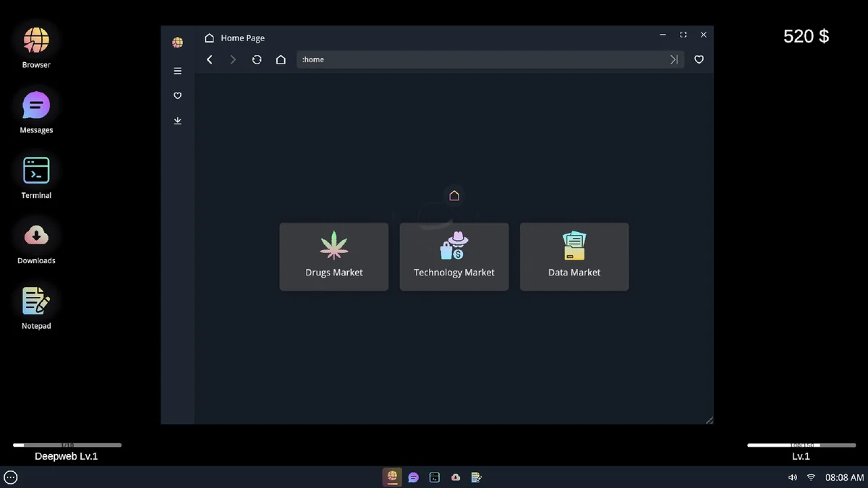Expand the bottom-left ellipsis menu
The image size is (868, 488).
(10, 477)
